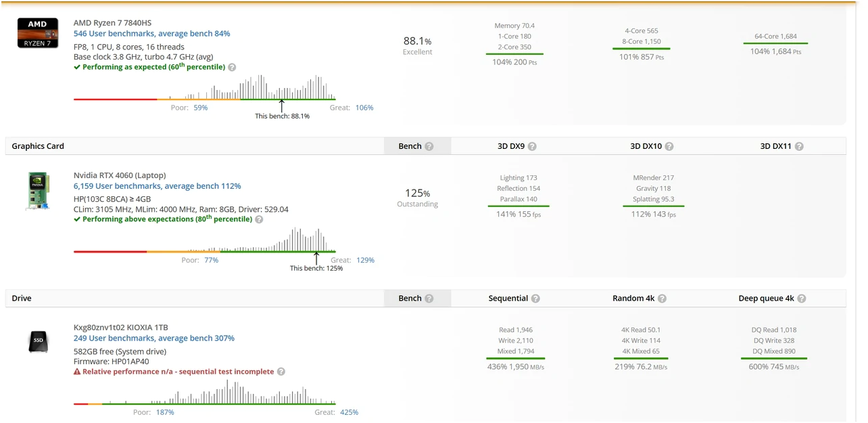Viewport: 868px width, 423px height.
Task: Open 6,159 User benchmarks link for RTX 4060
Action: (x=157, y=186)
